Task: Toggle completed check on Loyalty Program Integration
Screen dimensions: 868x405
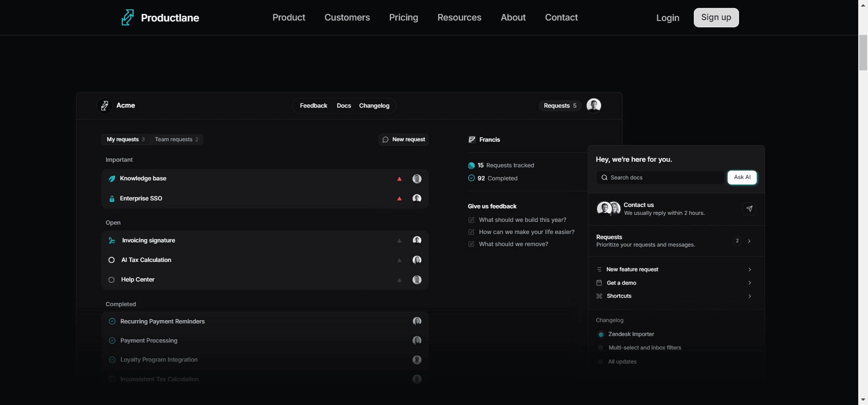Action: click(112, 360)
